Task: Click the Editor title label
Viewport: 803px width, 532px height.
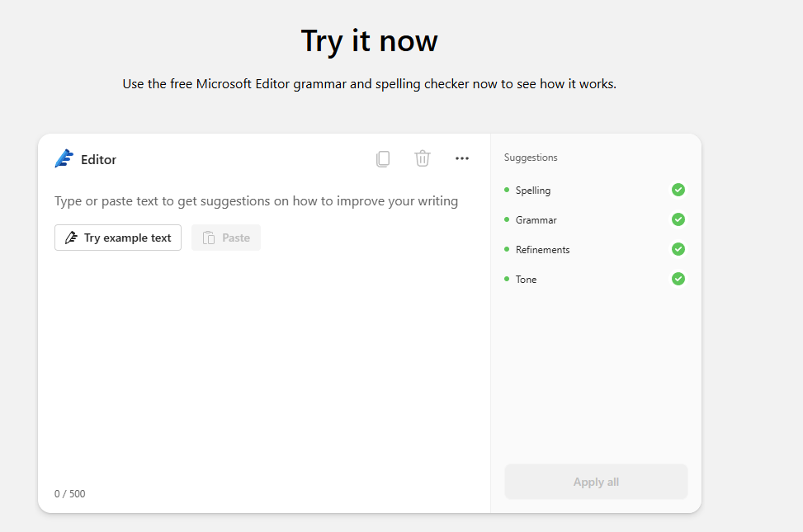Action: click(x=98, y=160)
